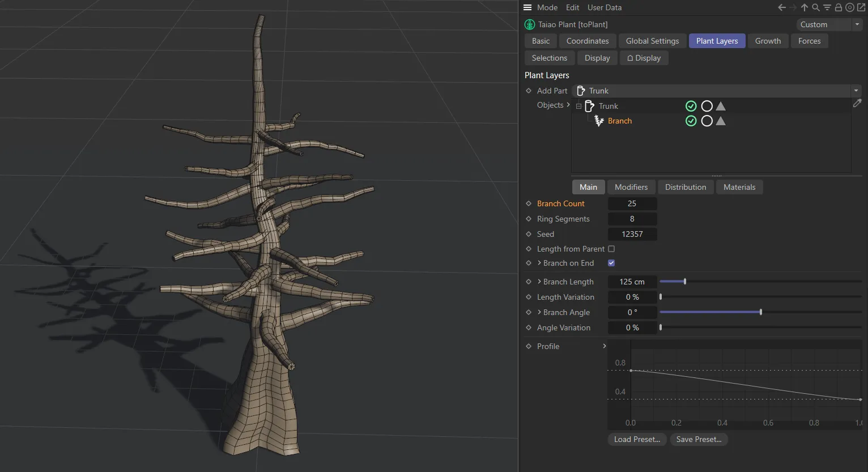Click the filter icon next to the lock
The width and height of the screenshot is (868, 472).
[827, 7]
